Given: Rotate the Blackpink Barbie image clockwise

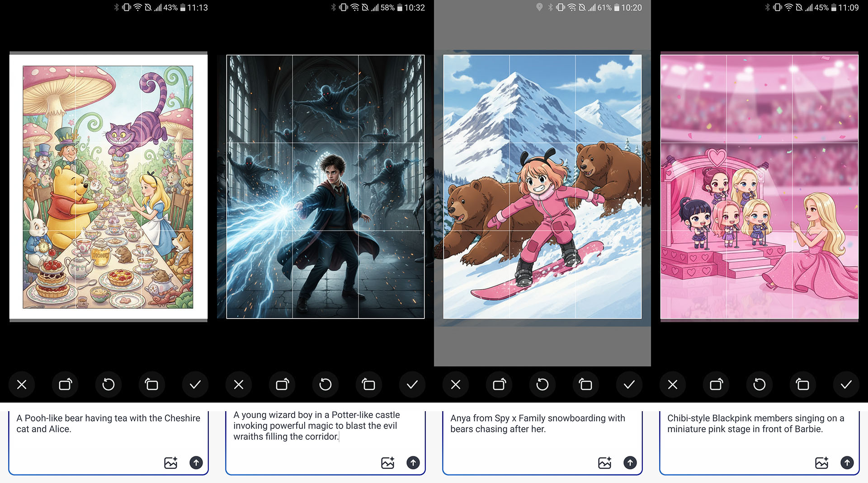Looking at the screenshot, I should pyautogui.click(x=716, y=385).
